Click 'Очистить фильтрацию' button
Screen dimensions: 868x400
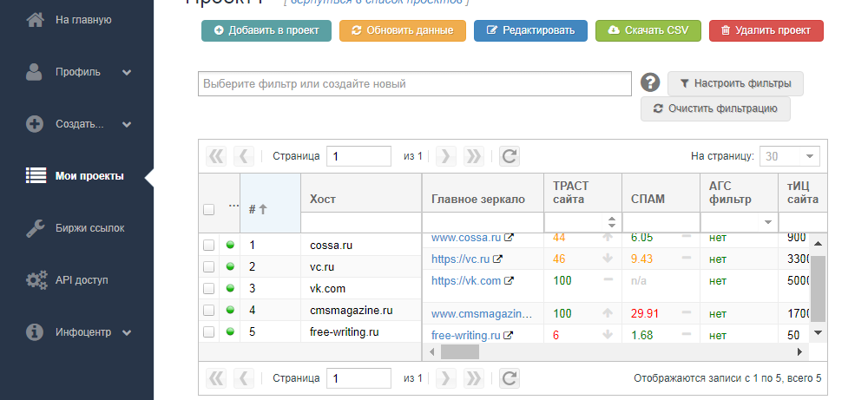coord(715,108)
